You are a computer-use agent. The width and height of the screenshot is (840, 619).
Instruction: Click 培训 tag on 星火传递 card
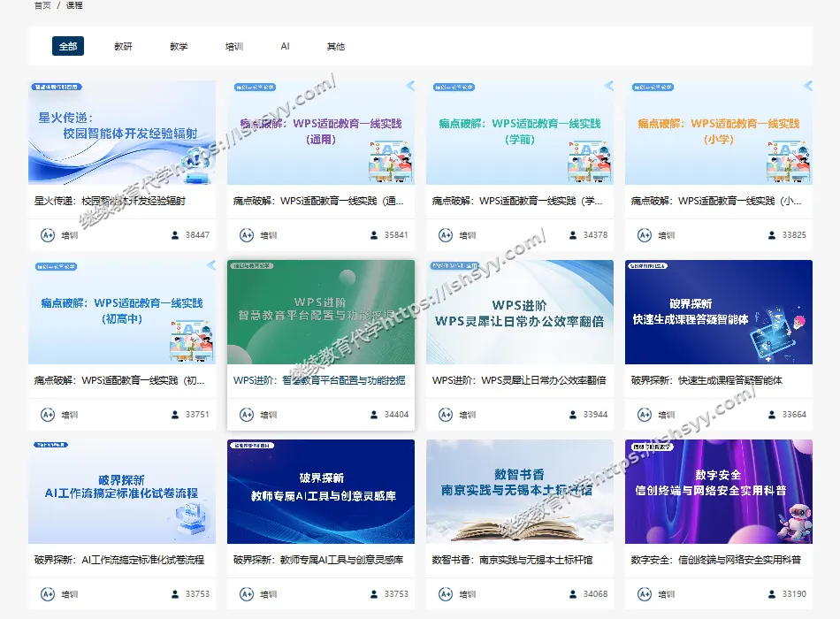pyautogui.click(x=70, y=235)
